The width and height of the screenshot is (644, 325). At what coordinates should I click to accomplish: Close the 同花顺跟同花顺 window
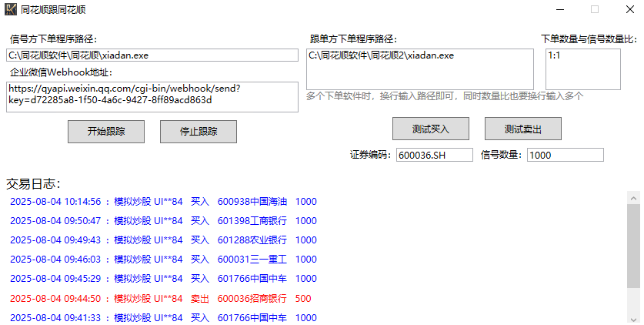[x=630, y=9]
